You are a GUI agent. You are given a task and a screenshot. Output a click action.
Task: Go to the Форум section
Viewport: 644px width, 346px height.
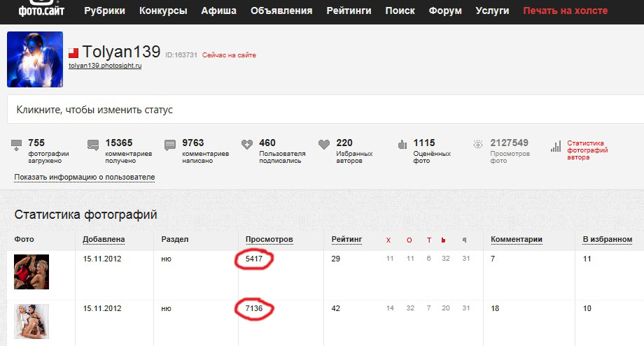445,11
